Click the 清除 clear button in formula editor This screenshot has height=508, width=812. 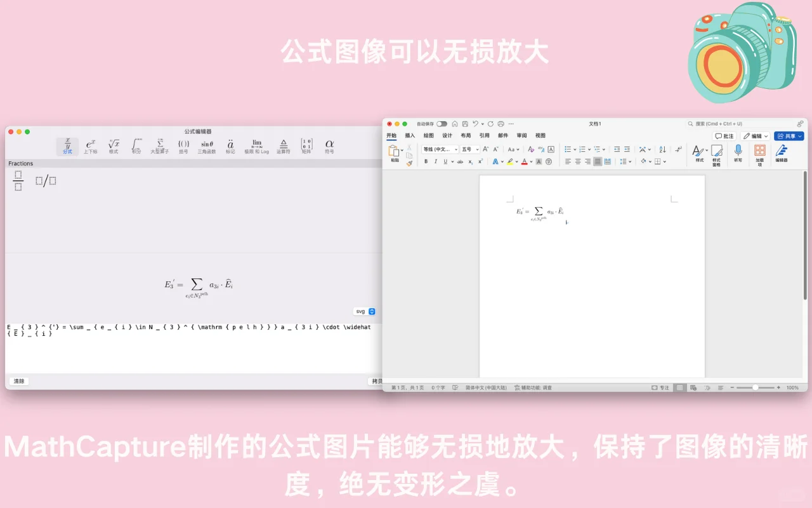(x=19, y=381)
